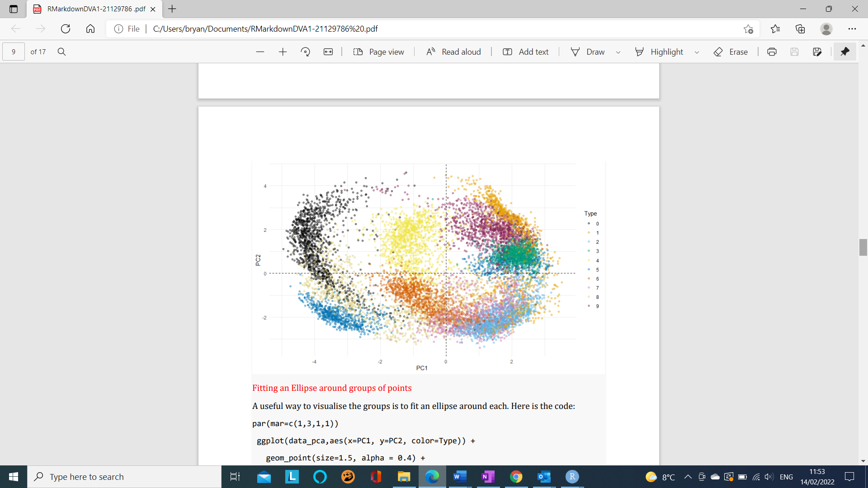Open the Add text tool
This screenshot has height=488, width=868.
pos(525,52)
